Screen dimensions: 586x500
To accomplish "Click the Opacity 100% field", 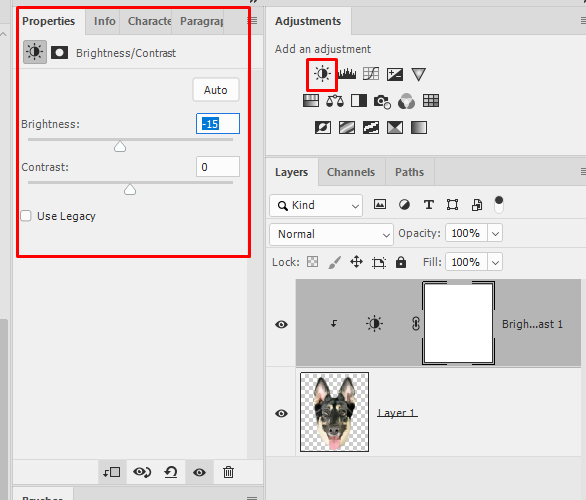I will pyautogui.click(x=466, y=233).
